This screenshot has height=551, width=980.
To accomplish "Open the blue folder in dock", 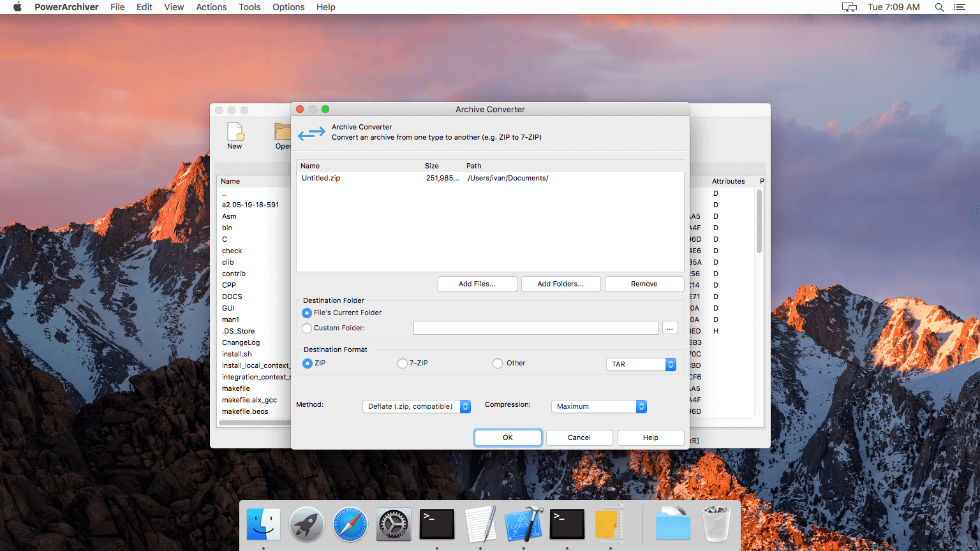I will click(673, 524).
